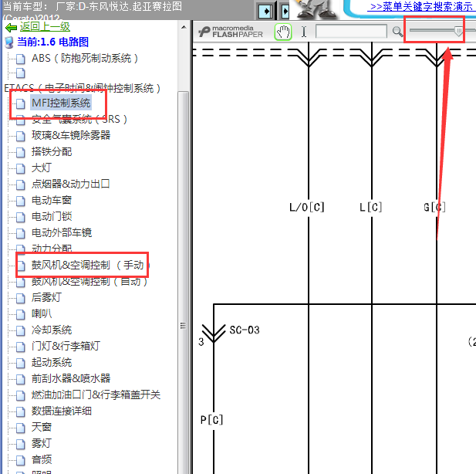The image size is (476, 474).
Task: Click the first arrow button in the header
Action: [x=265, y=12]
